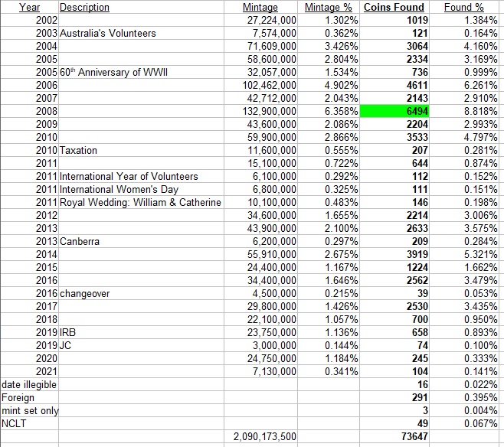Click the green highlighted cell 6494

click(x=394, y=111)
